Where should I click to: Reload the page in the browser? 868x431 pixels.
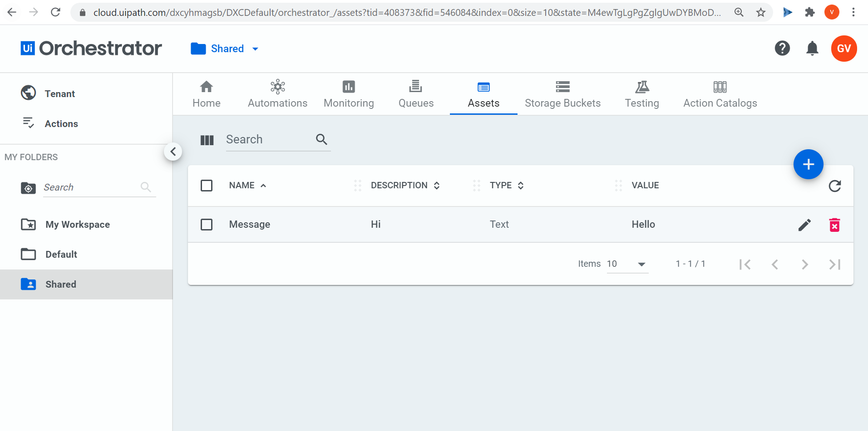click(55, 12)
